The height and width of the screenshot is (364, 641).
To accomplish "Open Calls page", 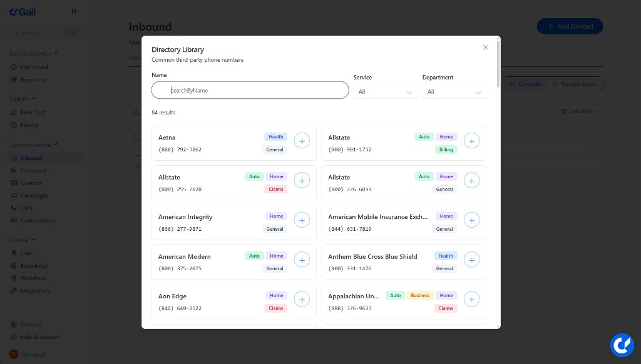I will pyautogui.click(x=26, y=208).
